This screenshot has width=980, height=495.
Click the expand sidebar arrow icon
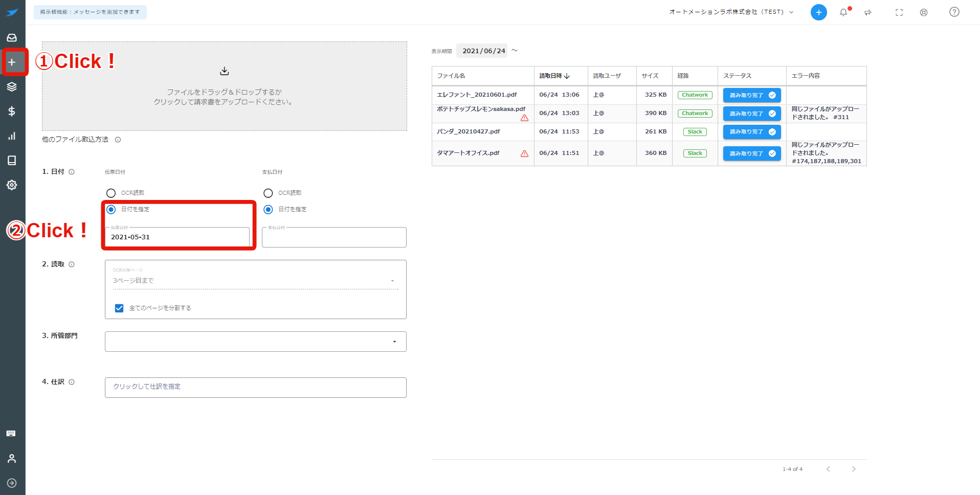coord(12,483)
